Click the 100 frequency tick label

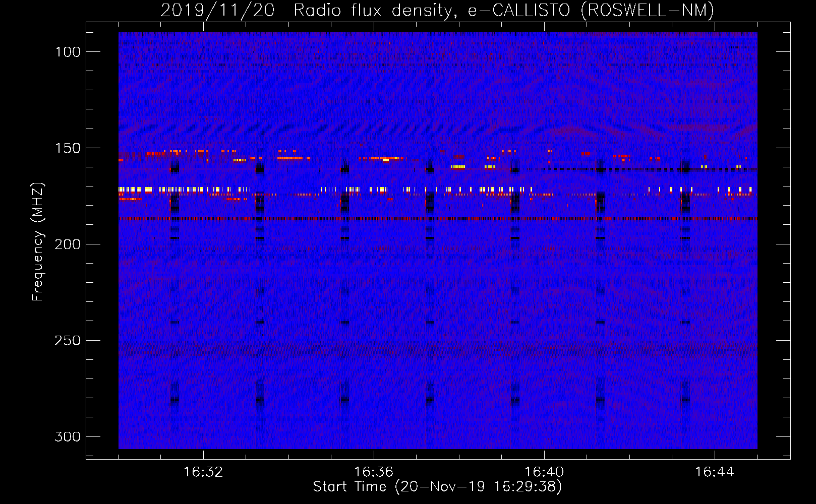[68, 52]
